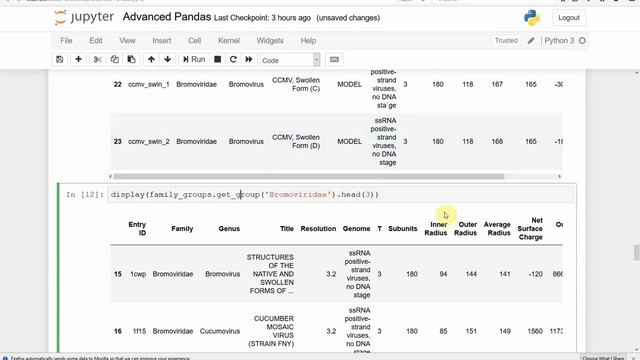This screenshot has width=640, height=360.
Task: Click the 1f15 entry ID cell
Action: pyautogui.click(x=139, y=331)
